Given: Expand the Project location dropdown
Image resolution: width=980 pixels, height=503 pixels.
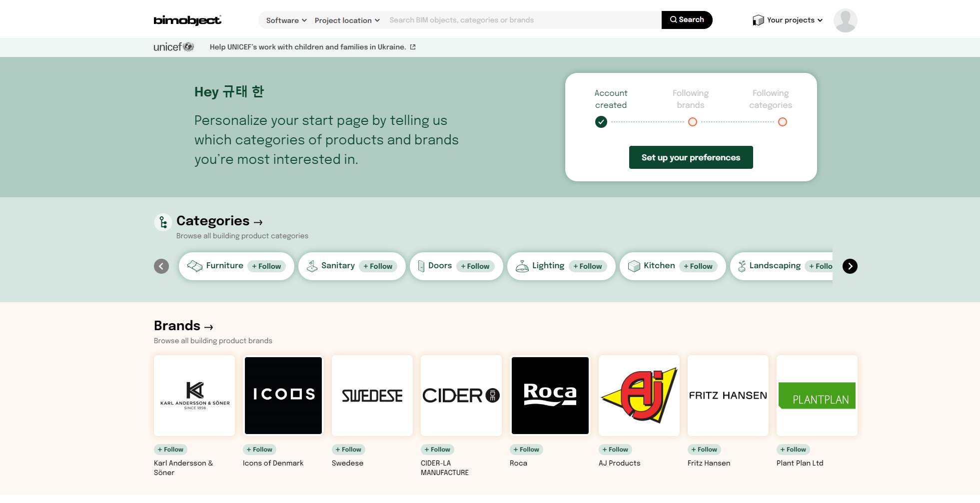Looking at the screenshot, I should pos(347,20).
